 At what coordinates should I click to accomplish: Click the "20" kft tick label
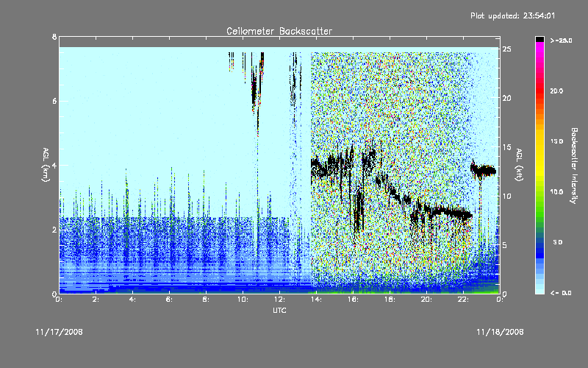pyautogui.click(x=507, y=98)
